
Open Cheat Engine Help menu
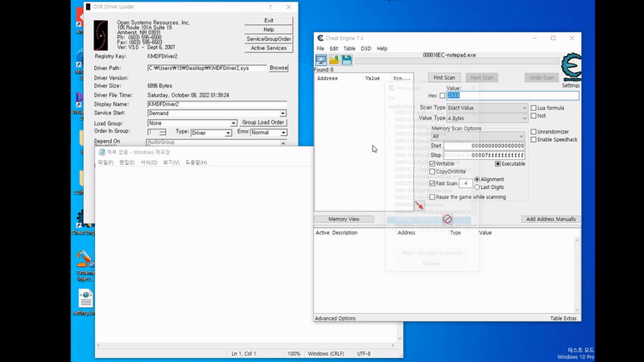(382, 48)
